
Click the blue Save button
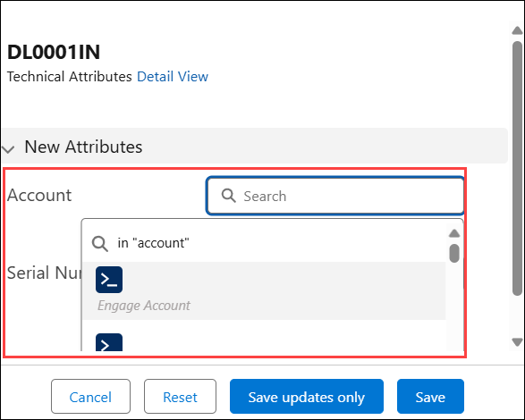(430, 397)
